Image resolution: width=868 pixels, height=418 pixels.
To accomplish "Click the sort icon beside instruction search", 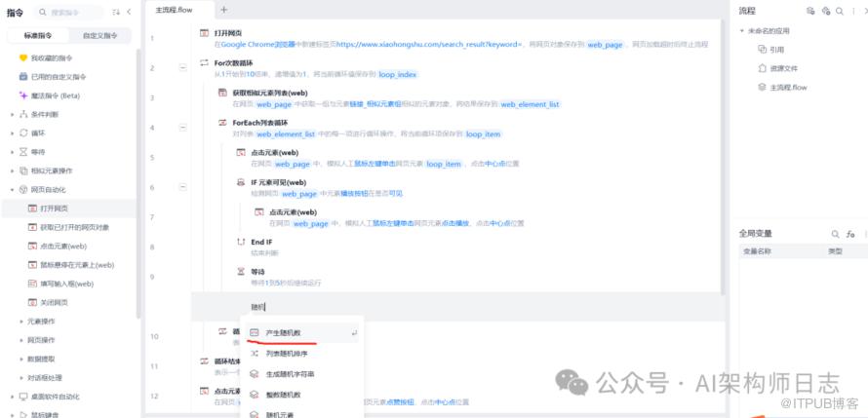I will (x=116, y=12).
